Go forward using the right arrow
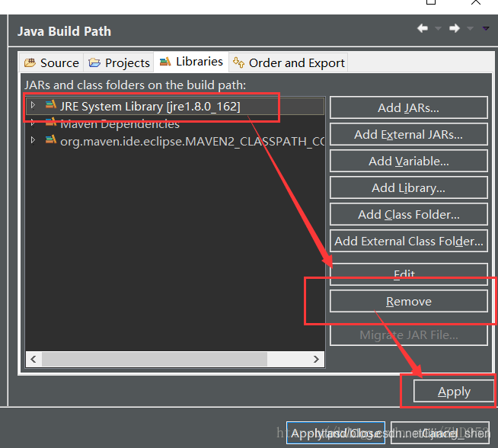 click(x=455, y=28)
